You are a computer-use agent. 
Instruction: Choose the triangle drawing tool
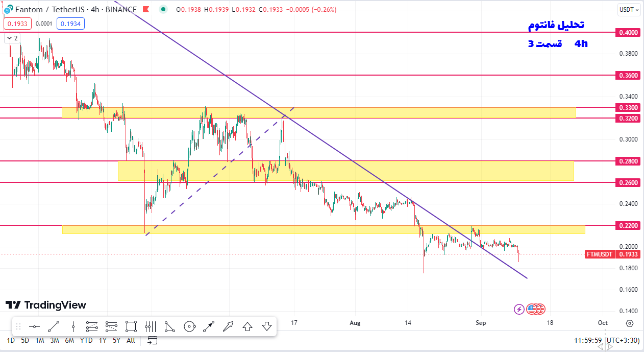(170, 326)
